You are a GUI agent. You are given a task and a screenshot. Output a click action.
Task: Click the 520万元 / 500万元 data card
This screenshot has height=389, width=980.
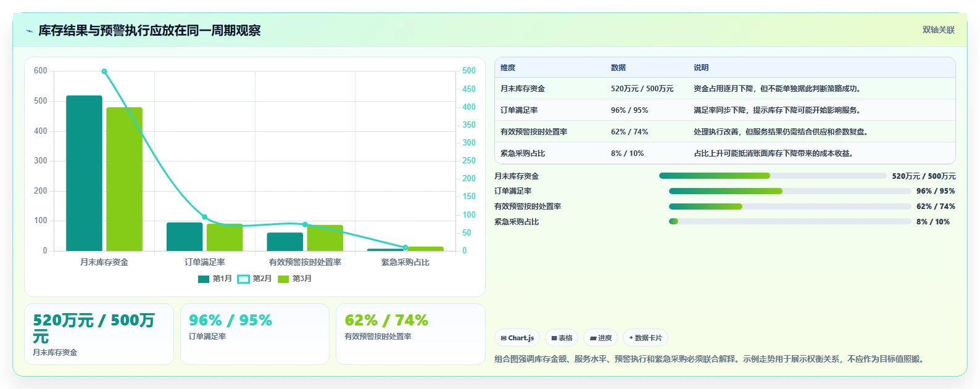pyautogui.click(x=99, y=334)
